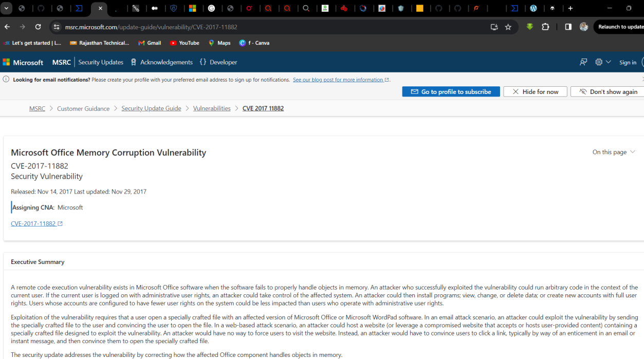Open the browser side panel icon
Viewport: 644px width, 359px height.
pos(568,27)
